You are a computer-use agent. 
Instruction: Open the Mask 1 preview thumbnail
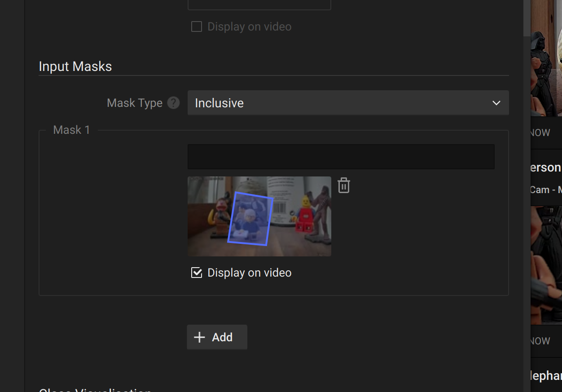pos(259,216)
